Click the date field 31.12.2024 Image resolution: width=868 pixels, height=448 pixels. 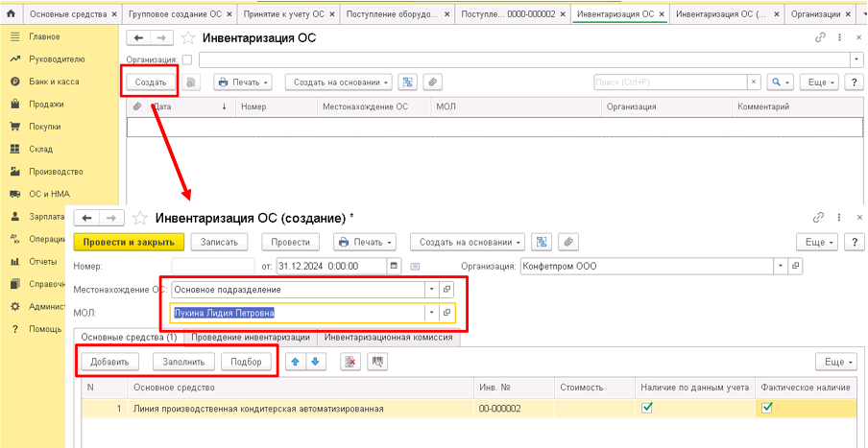pos(331,266)
